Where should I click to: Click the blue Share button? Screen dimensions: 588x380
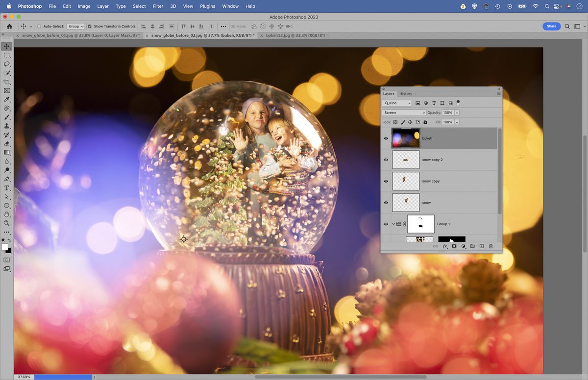[x=551, y=26]
